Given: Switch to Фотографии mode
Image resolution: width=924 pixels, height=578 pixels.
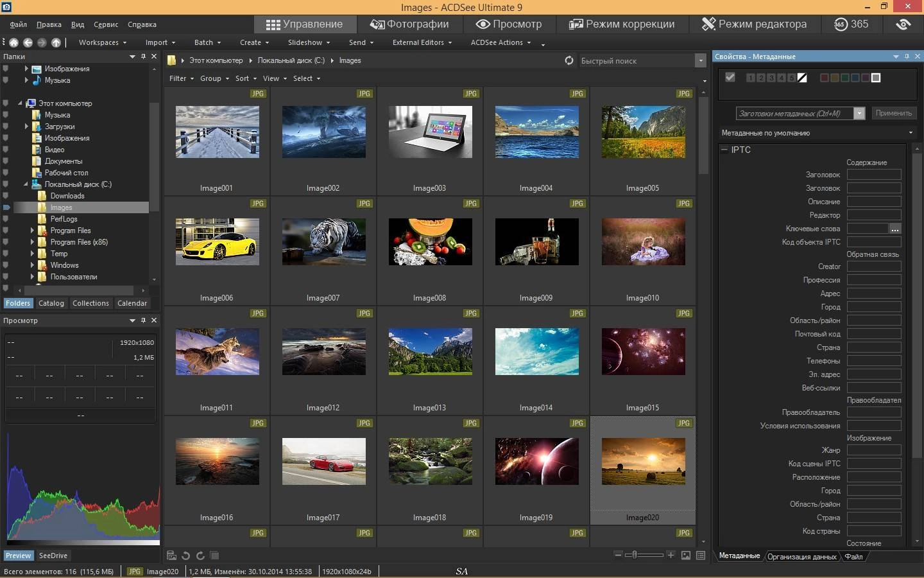Looking at the screenshot, I should [x=409, y=24].
